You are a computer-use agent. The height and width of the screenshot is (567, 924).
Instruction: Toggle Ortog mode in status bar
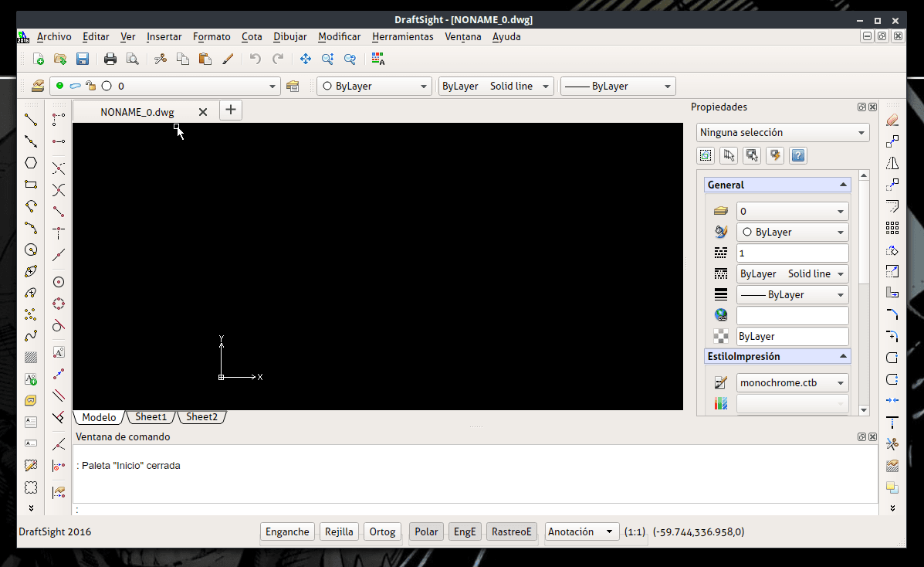tap(382, 531)
